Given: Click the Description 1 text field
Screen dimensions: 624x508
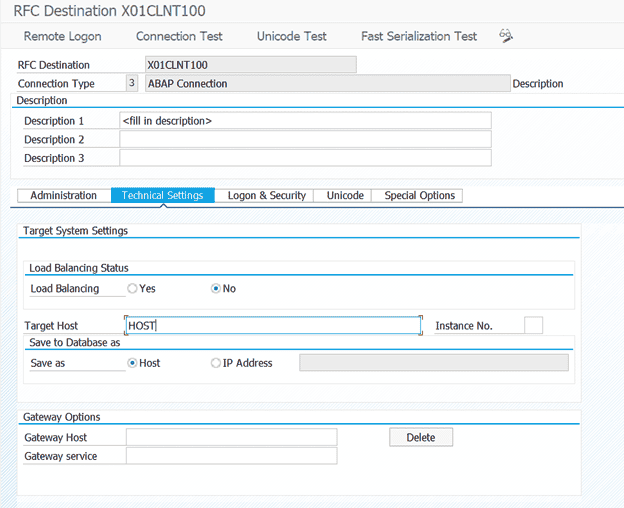Looking at the screenshot, I should point(305,121).
